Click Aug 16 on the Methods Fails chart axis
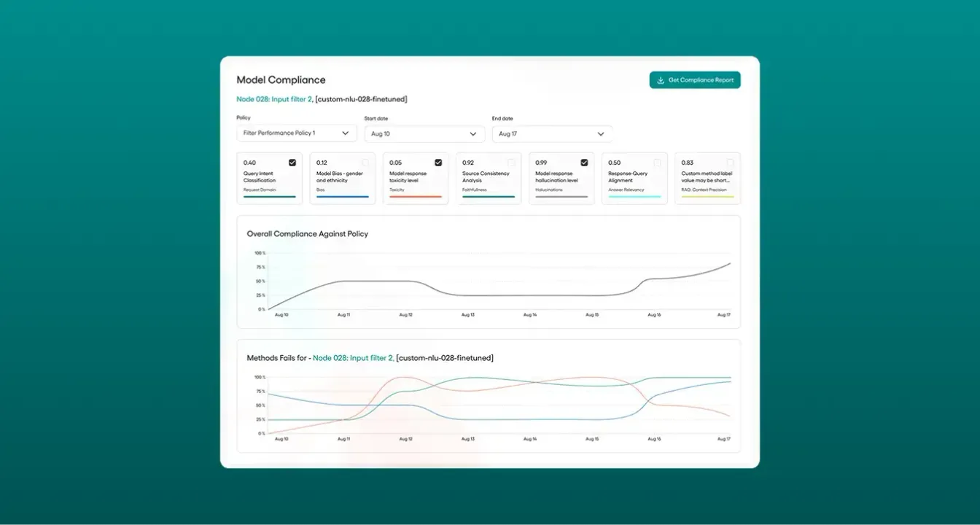The height and width of the screenshot is (525, 980). tap(654, 439)
